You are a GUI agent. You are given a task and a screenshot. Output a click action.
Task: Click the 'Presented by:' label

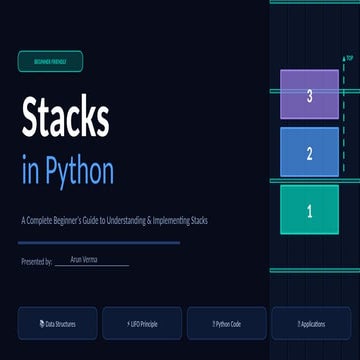click(37, 262)
